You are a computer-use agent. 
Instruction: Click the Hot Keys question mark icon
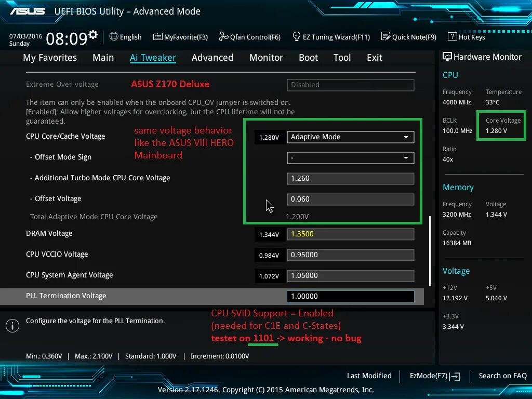(x=453, y=36)
